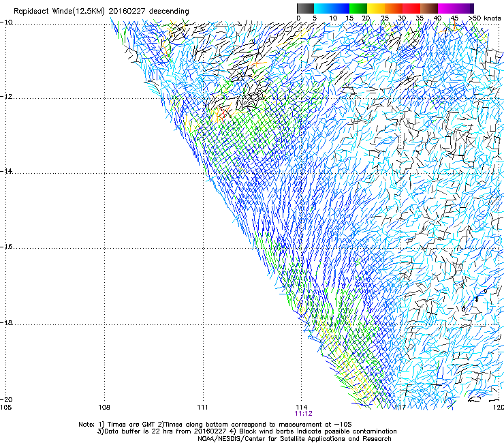
Task: Click the '-10' latitude axis label
Action: 7,22
